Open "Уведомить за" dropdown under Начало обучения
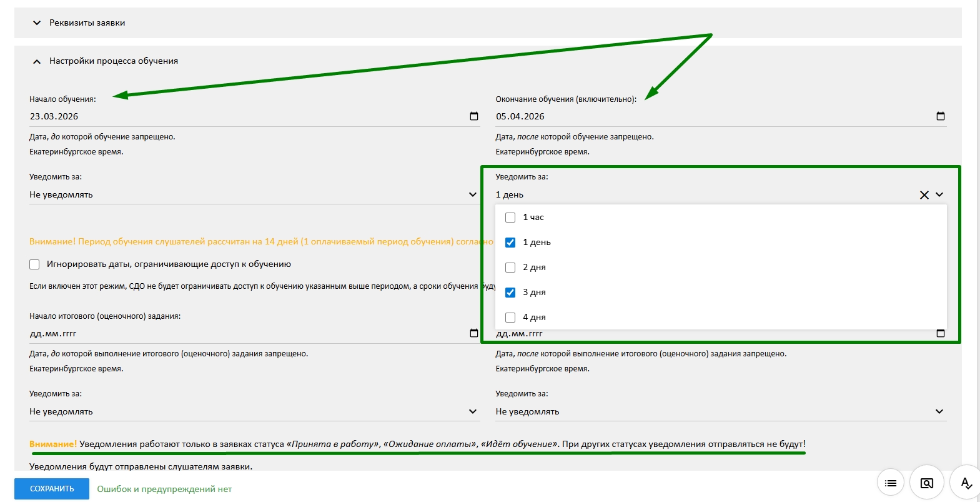The height and width of the screenshot is (502, 980). click(253, 195)
